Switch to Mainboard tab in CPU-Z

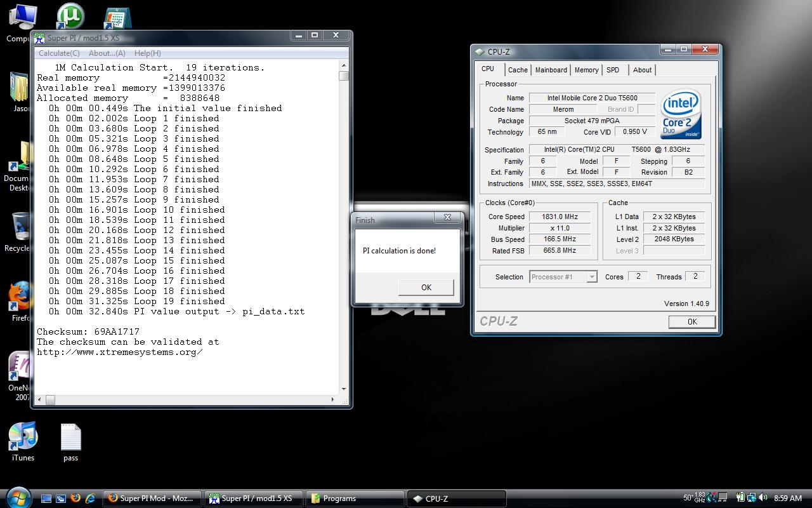point(551,70)
